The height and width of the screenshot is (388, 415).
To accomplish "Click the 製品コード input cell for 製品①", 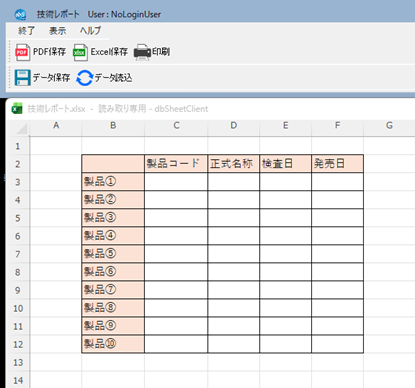I will (176, 182).
